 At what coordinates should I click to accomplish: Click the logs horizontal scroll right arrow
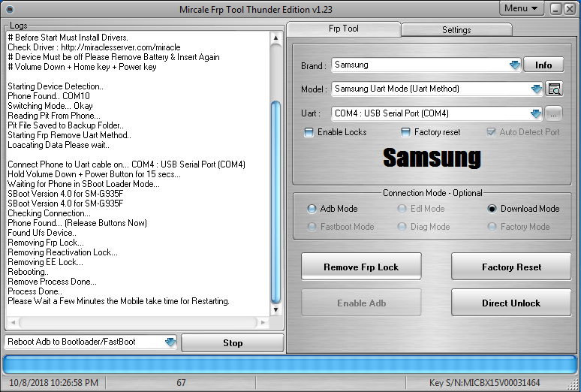click(263, 322)
